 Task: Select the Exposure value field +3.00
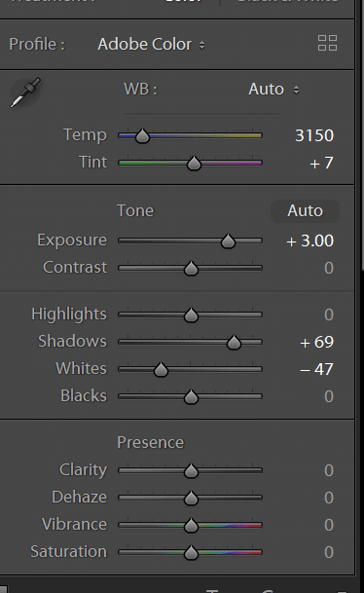[x=309, y=241]
